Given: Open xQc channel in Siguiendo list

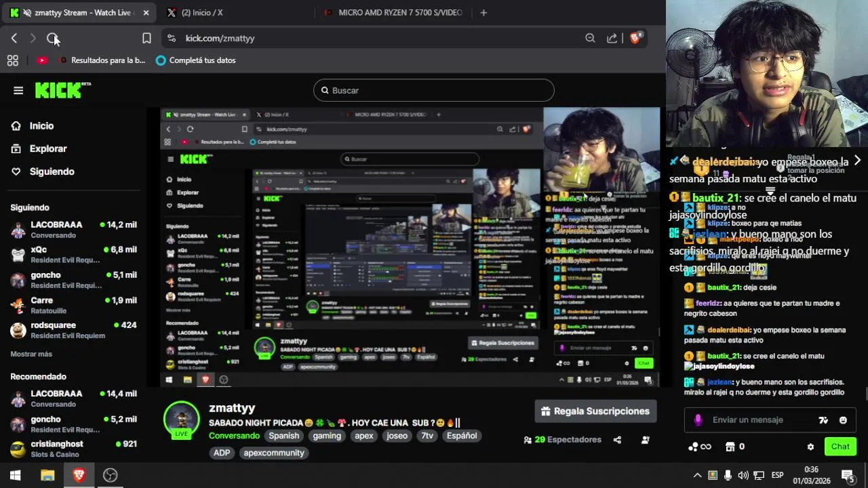Looking at the screenshot, I should 73,255.
